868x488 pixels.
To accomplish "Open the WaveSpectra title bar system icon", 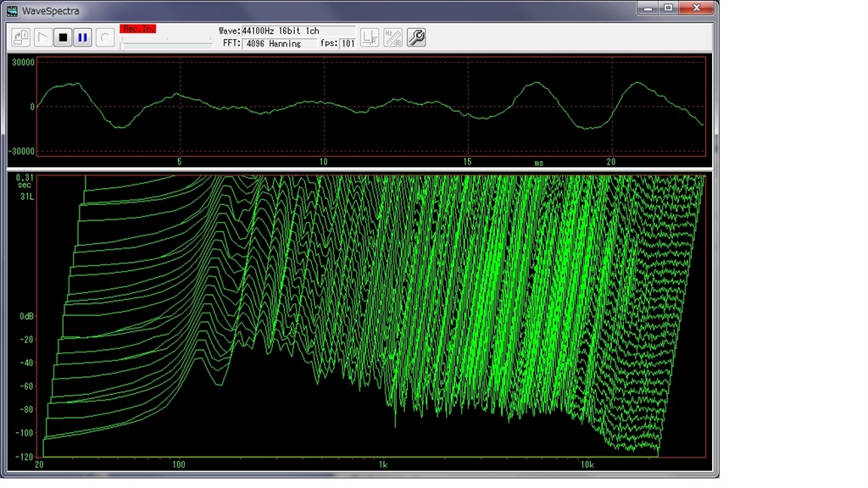I will [12, 10].
